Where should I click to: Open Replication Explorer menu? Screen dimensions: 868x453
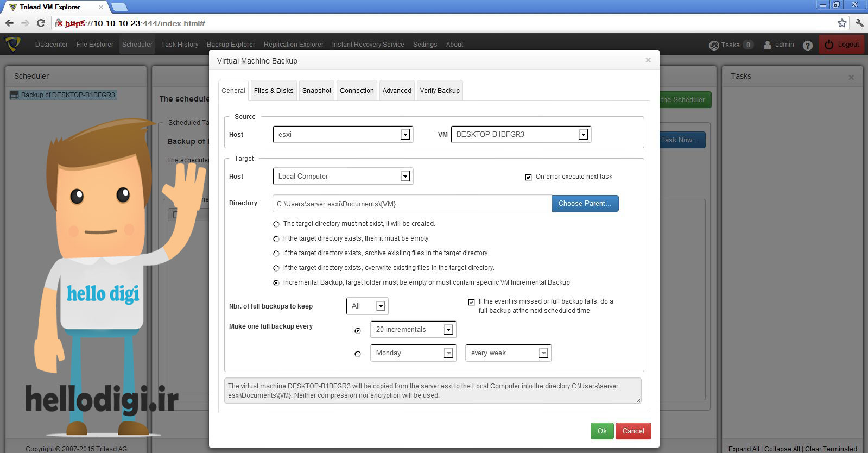(294, 45)
